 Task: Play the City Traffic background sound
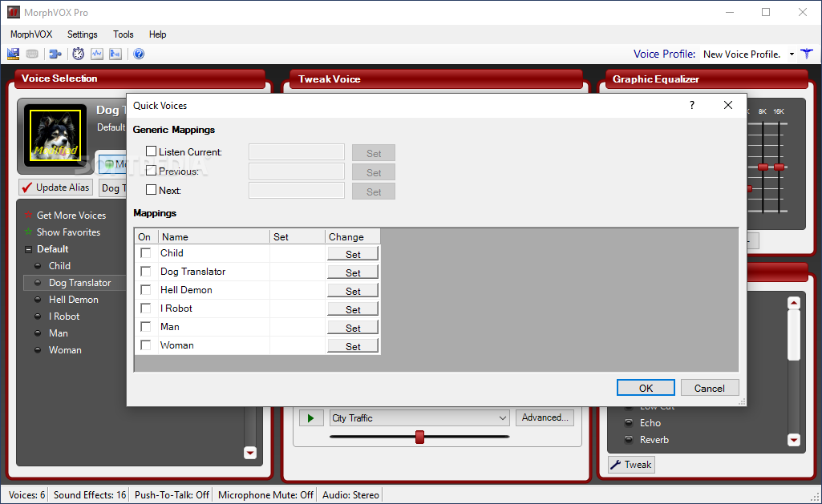click(x=311, y=418)
